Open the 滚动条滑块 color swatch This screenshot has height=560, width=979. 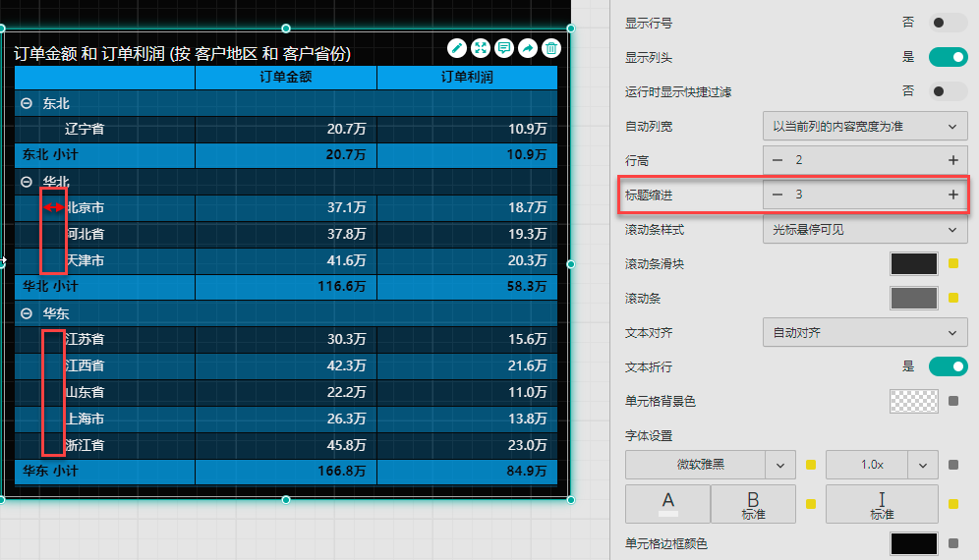pos(913,263)
